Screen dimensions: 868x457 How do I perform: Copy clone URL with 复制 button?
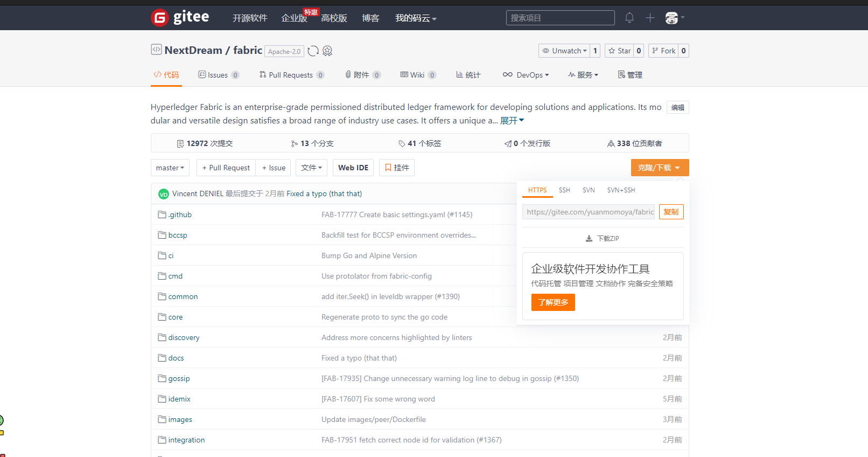[x=671, y=212]
